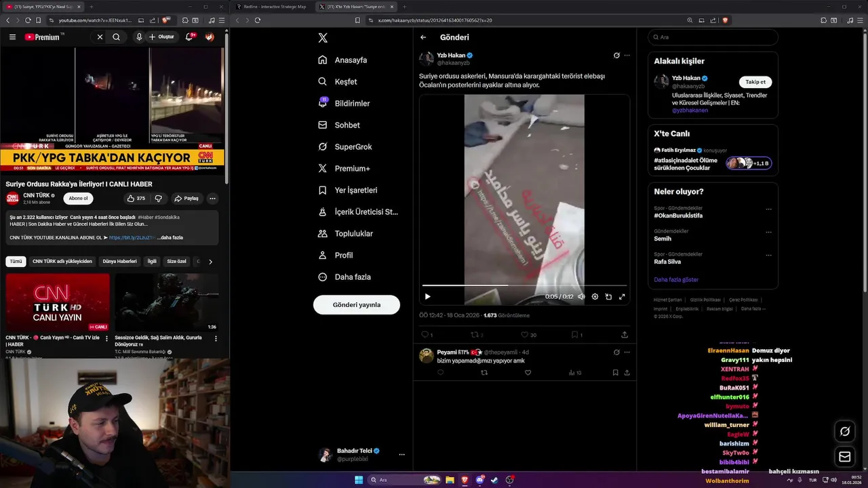The image size is (868, 488).
Task: Open Yer İşaretleri bookmarks
Action: click(347, 190)
